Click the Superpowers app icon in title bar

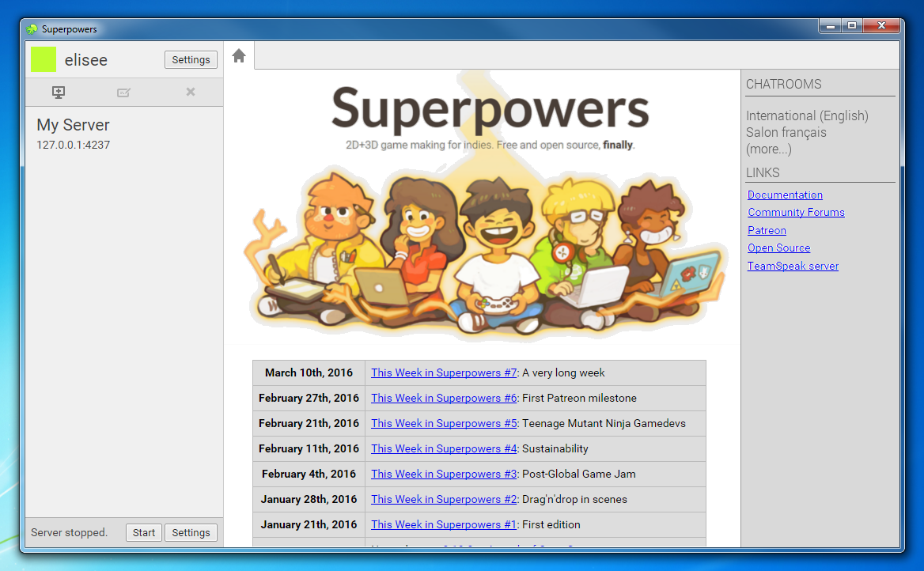click(32, 29)
